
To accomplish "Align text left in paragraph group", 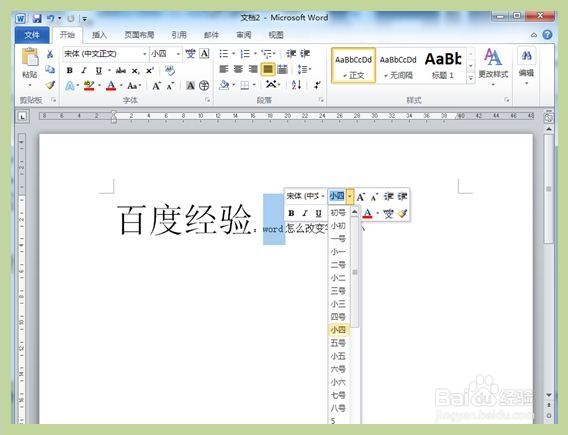I will click(224, 69).
